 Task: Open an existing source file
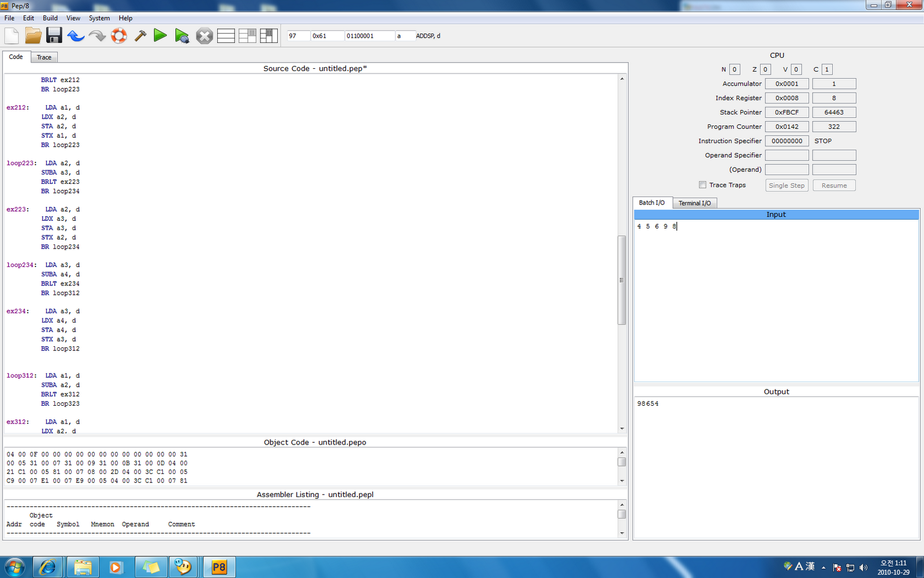(x=33, y=35)
